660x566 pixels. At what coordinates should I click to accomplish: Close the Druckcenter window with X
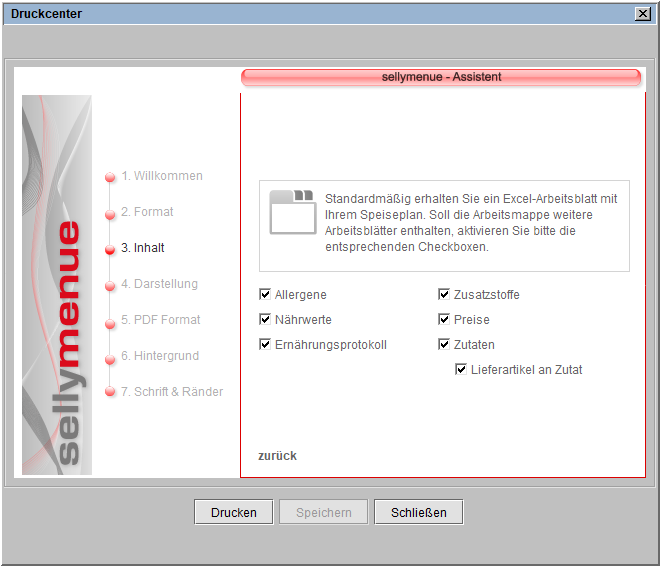643,14
